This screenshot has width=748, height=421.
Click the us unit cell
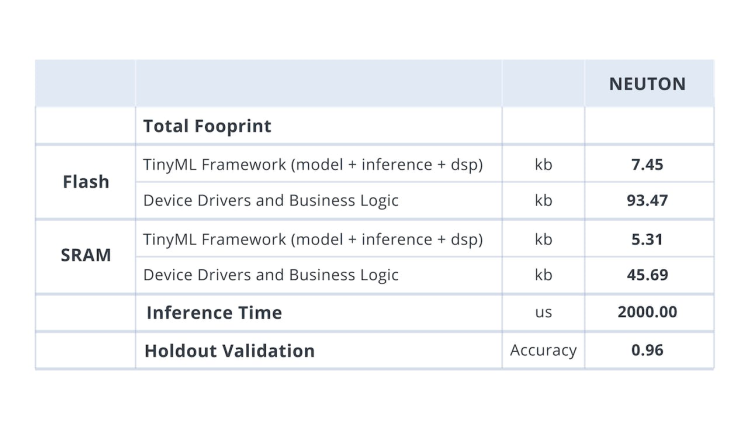tap(543, 312)
